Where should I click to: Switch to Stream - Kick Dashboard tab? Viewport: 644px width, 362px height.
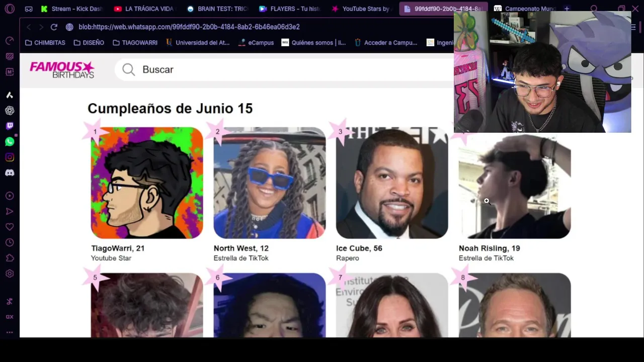71,9
